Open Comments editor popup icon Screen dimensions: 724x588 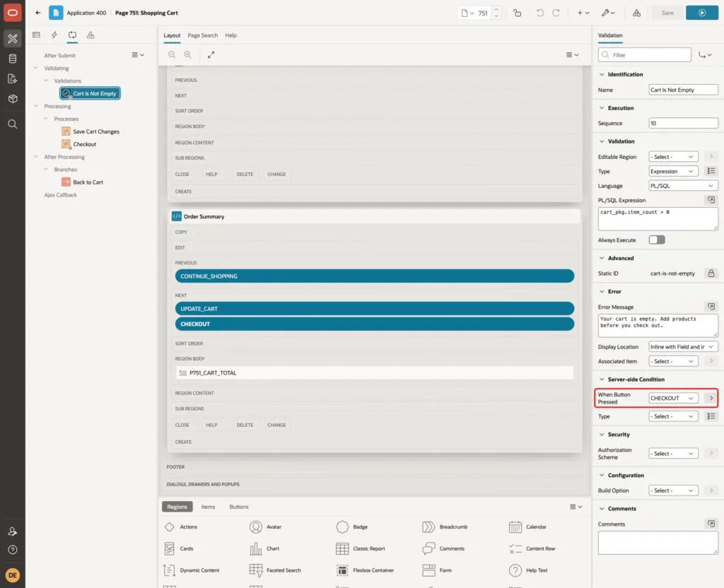pos(711,524)
